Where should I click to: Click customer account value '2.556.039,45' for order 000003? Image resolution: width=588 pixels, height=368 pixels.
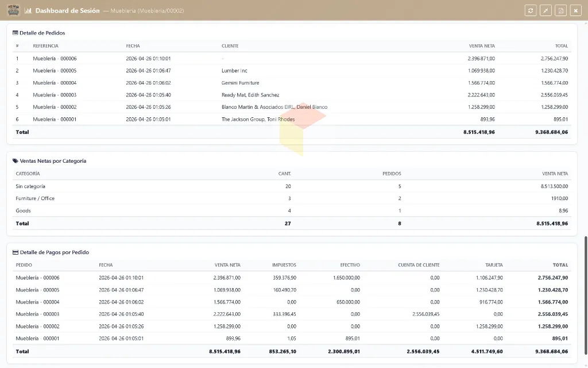426,315
